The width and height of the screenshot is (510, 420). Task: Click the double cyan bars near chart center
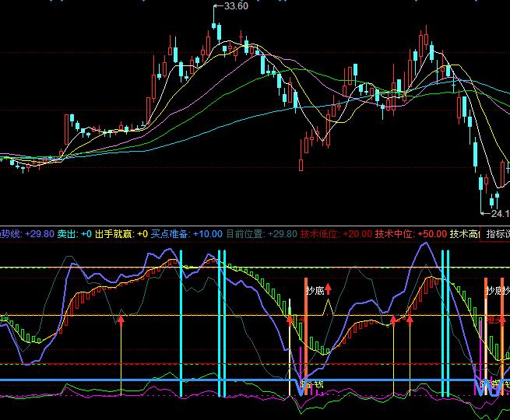(222, 323)
